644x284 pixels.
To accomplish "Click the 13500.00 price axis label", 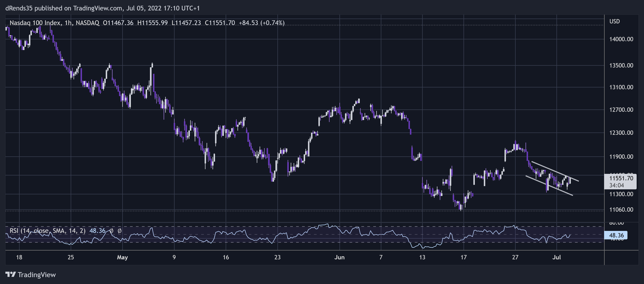I will point(621,65).
